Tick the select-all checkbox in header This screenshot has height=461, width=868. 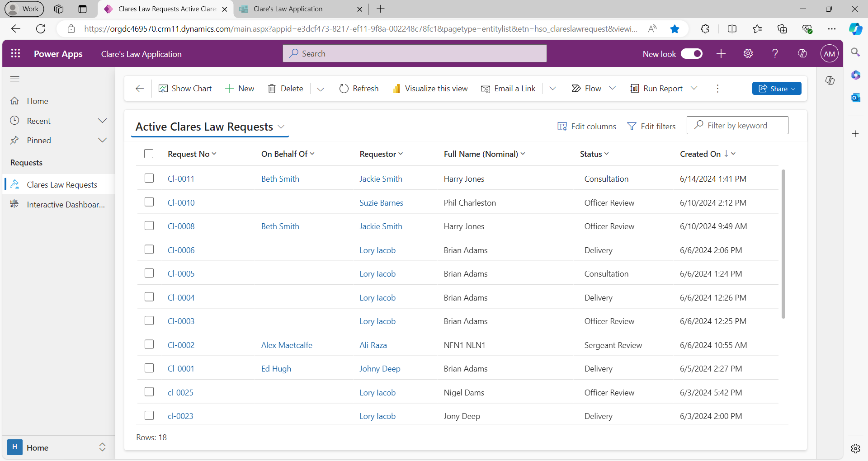pyautogui.click(x=149, y=154)
